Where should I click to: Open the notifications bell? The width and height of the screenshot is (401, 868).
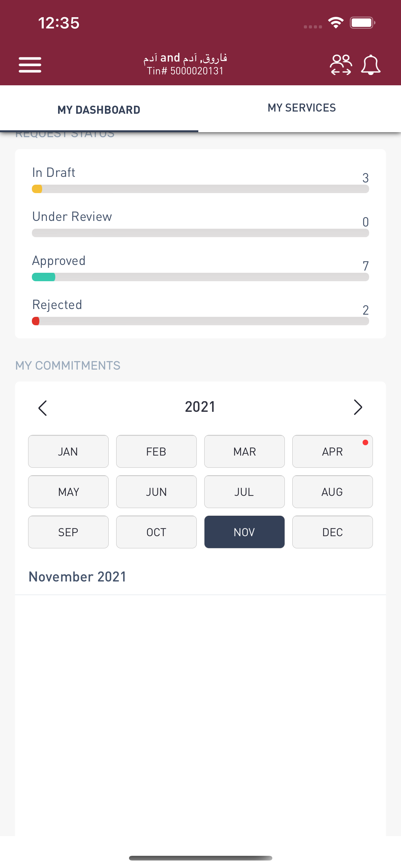coord(371,65)
